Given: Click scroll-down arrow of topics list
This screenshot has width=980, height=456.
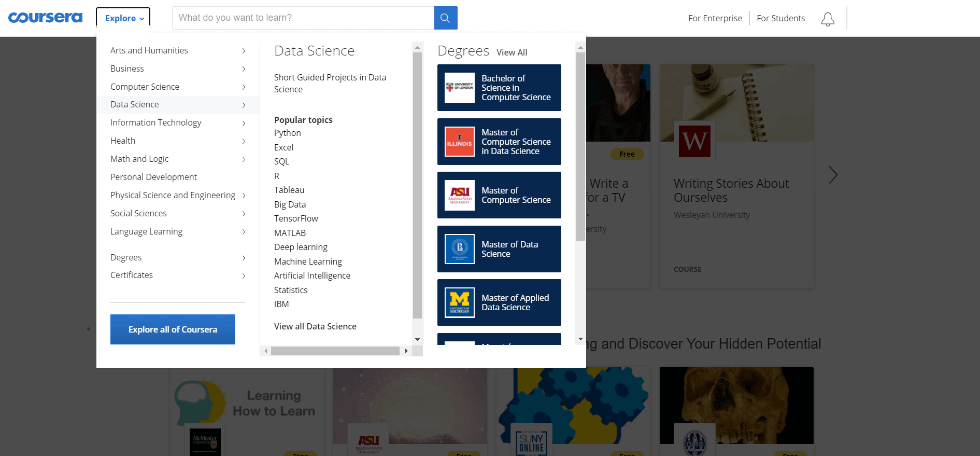Looking at the screenshot, I should click(x=418, y=339).
